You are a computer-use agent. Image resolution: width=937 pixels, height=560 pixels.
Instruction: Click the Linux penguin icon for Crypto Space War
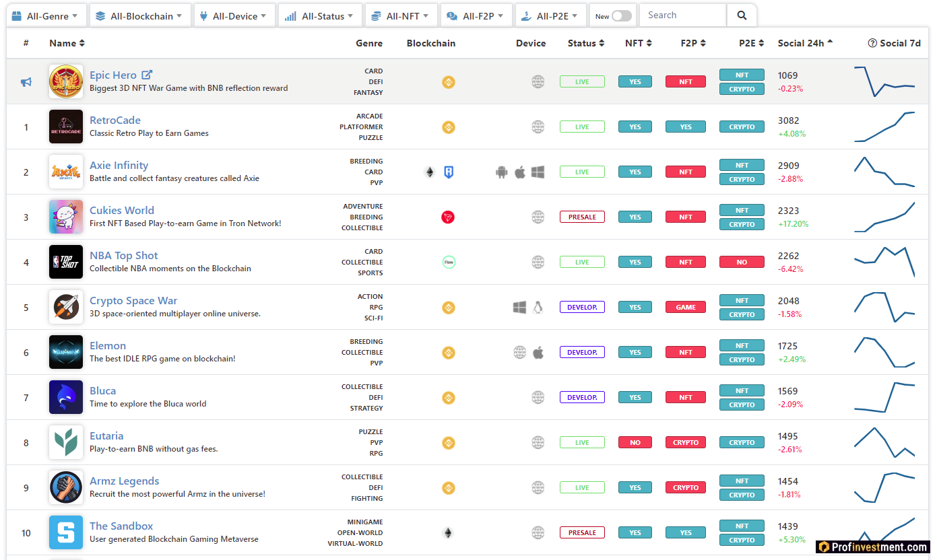(x=538, y=308)
